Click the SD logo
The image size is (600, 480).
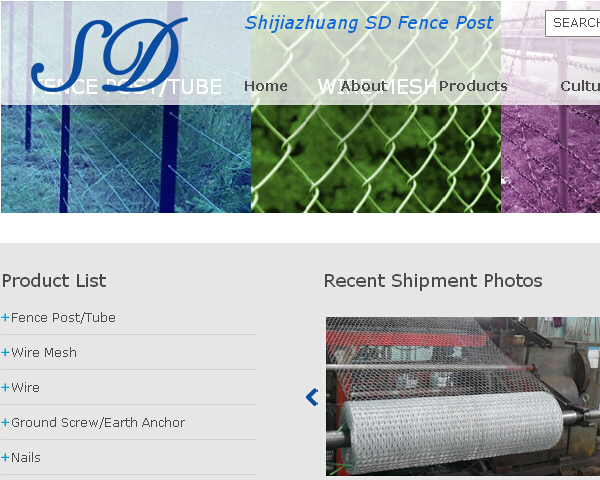click(109, 55)
